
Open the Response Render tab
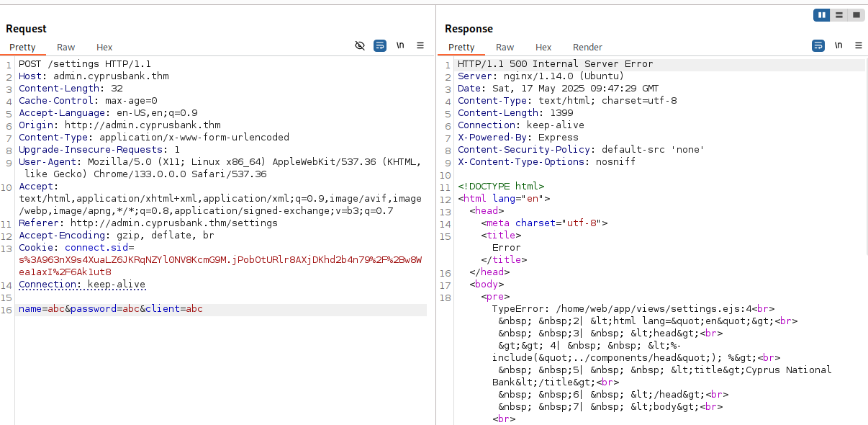click(x=587, y=48)
